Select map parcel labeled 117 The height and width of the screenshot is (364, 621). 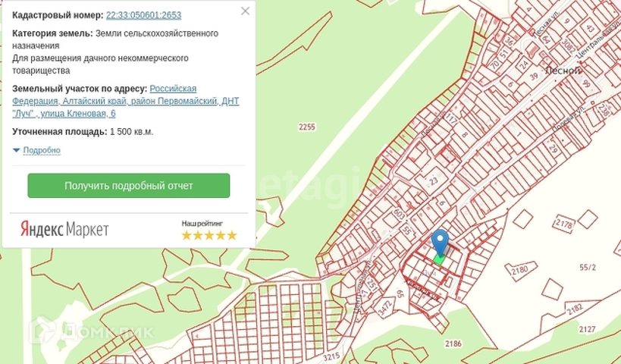[x=450, y=118]
